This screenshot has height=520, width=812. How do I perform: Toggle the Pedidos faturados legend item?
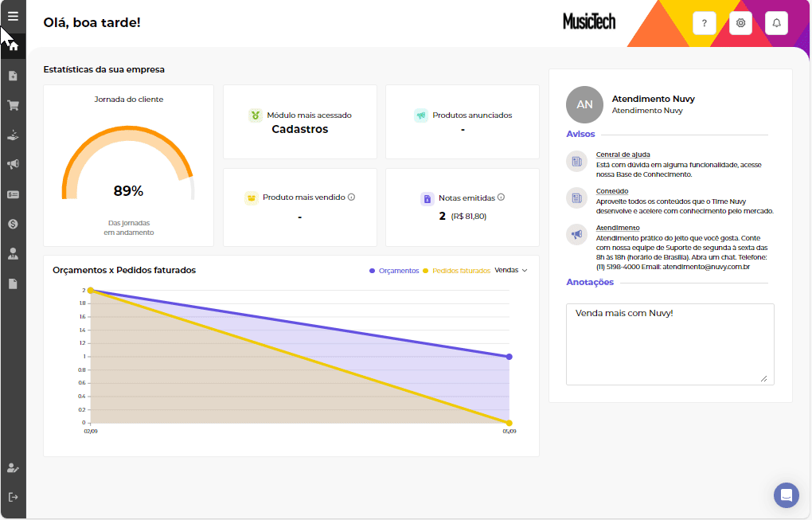point(457,271)
